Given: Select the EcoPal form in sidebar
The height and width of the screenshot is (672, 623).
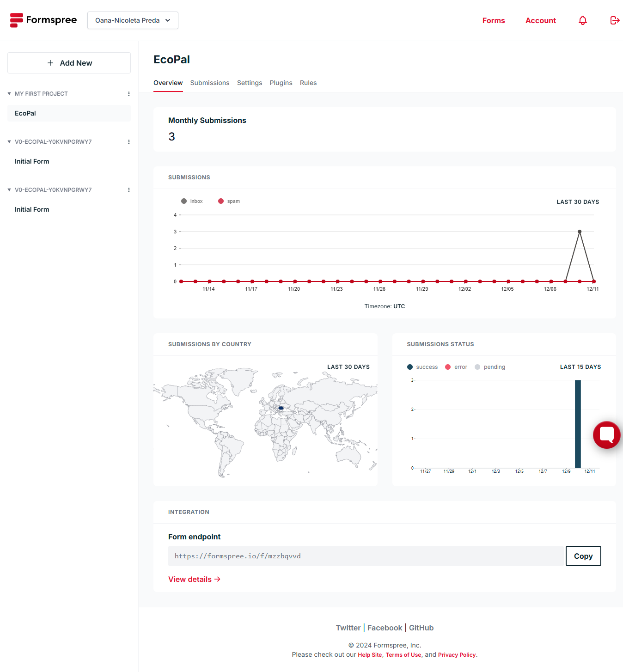Looking at the screenshot, I should pos(69,113).
